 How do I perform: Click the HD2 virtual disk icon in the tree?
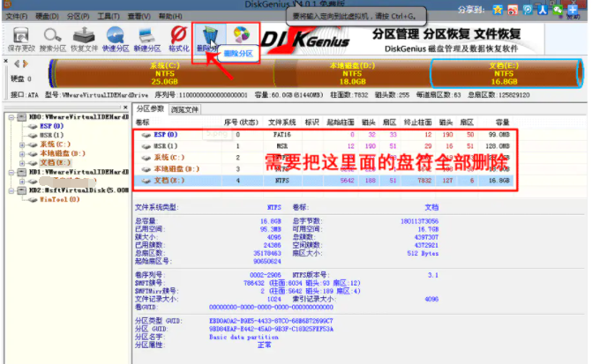point(21,190)
